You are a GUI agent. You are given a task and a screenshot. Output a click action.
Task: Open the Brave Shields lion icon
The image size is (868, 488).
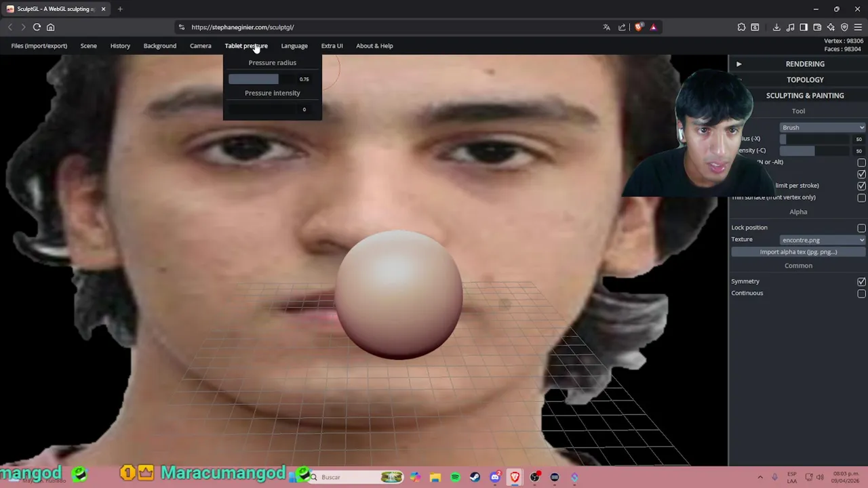pos(639,27)
